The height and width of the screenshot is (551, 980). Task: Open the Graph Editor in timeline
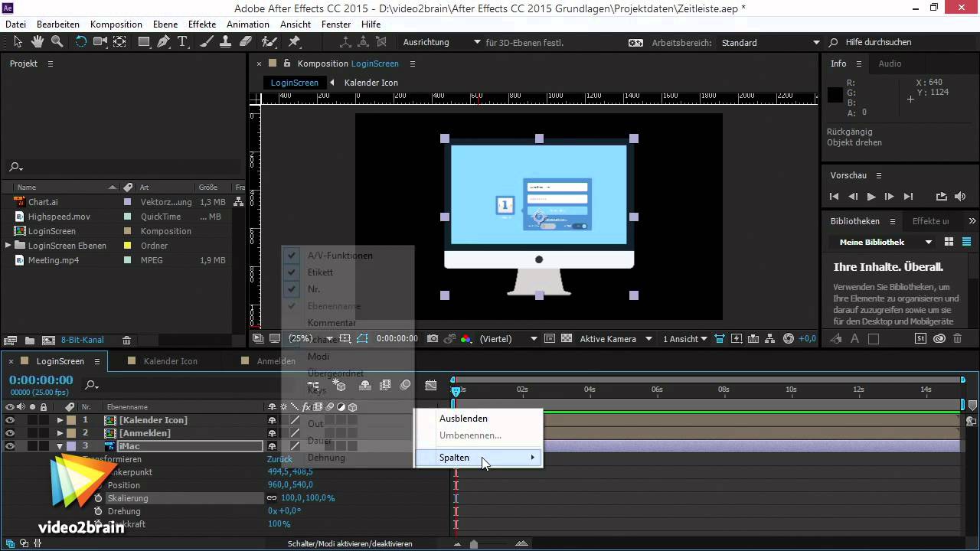coord(431,385)
